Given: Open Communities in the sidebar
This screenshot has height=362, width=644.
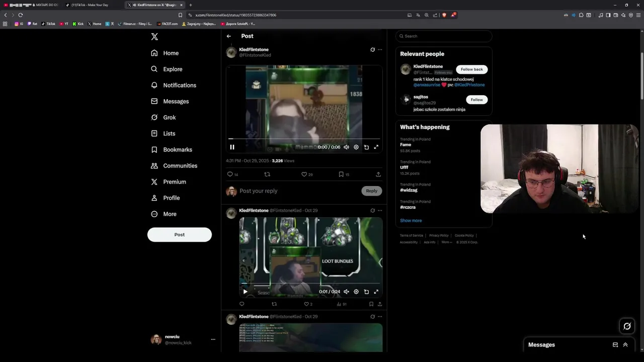Looking at the screenshot, I should coord(174,165).
